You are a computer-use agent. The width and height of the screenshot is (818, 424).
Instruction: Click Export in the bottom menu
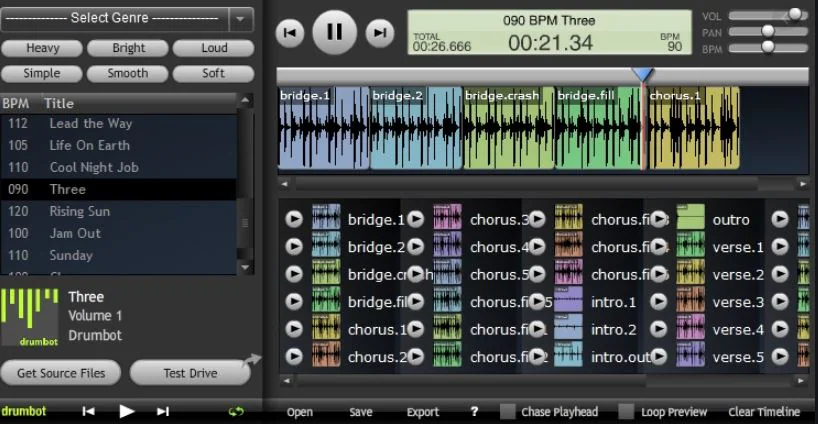point(423,412)
